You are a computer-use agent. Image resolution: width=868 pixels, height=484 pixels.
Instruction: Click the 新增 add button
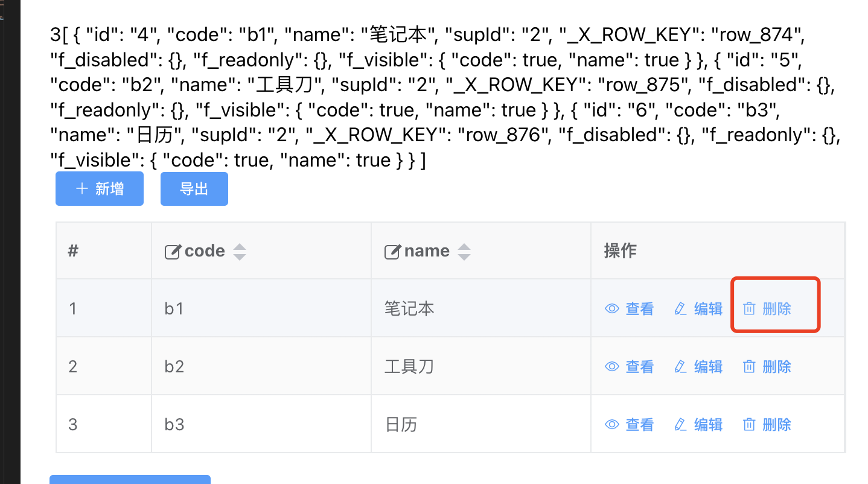pos(100,189)
